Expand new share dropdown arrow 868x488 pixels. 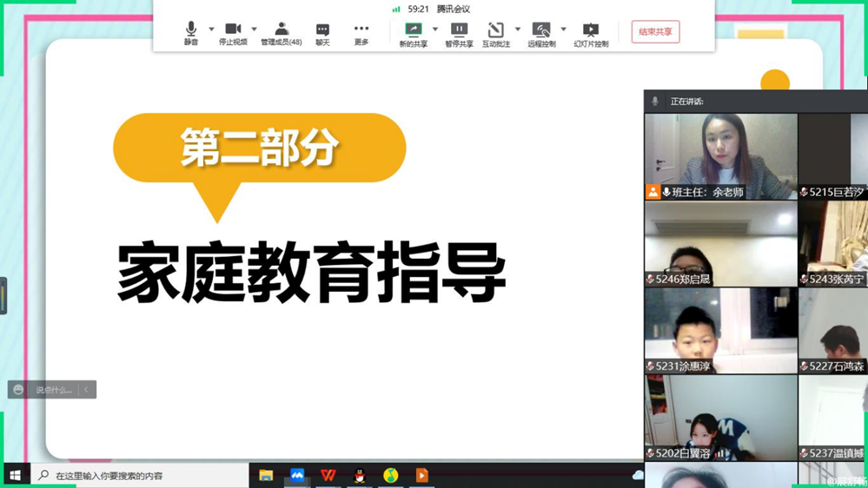click(x=435, y=29)
